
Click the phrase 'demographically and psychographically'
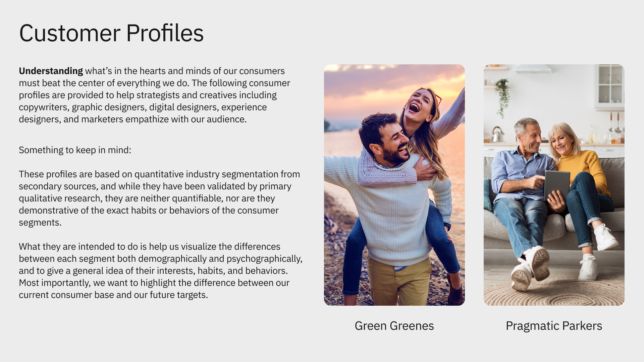(x=220, y=259)
